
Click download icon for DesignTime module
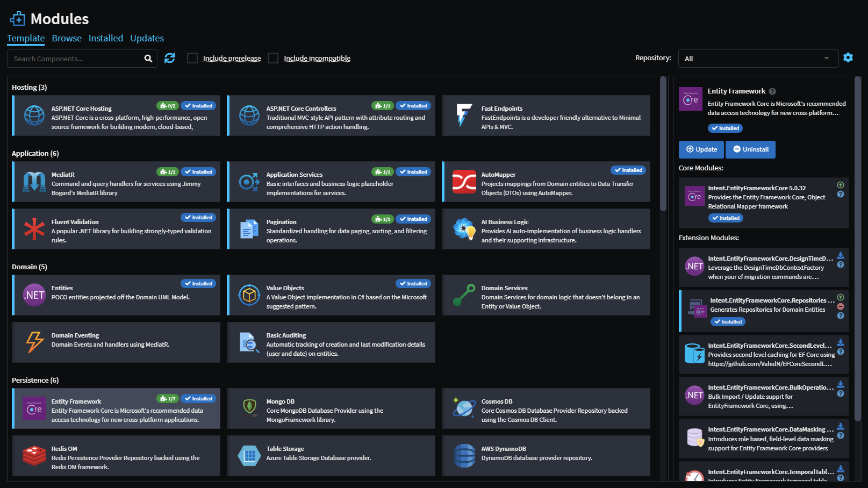[841, 255]
